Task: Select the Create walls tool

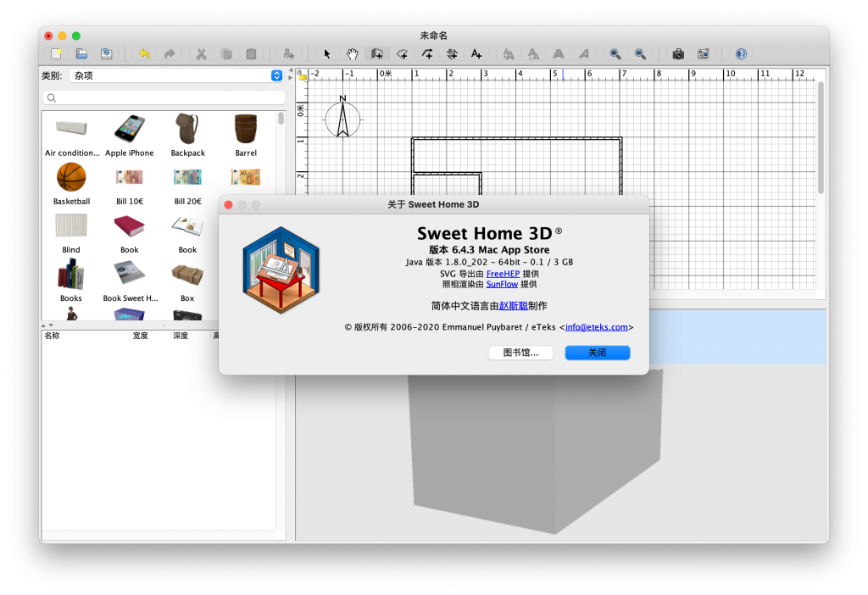Action: (x=377, y=53)
